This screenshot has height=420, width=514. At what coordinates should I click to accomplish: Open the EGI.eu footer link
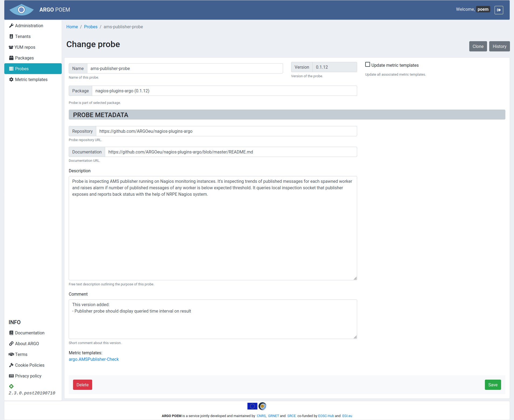click(x=347, y=416)
